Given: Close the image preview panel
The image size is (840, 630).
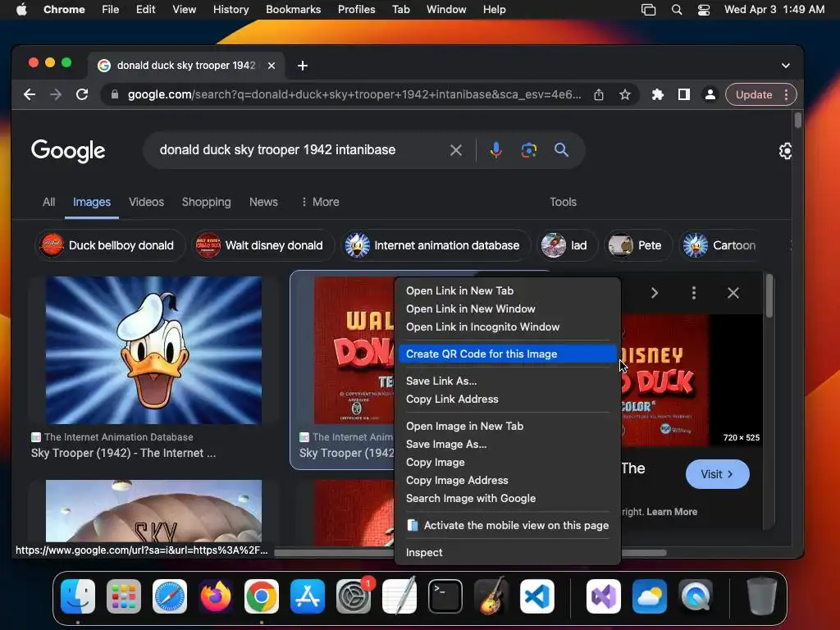Looking at the screenshot, I should tap(733, 293).
